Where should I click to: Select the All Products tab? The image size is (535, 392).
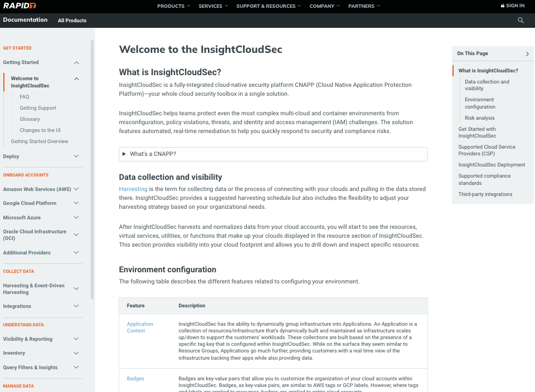[72, 21]
